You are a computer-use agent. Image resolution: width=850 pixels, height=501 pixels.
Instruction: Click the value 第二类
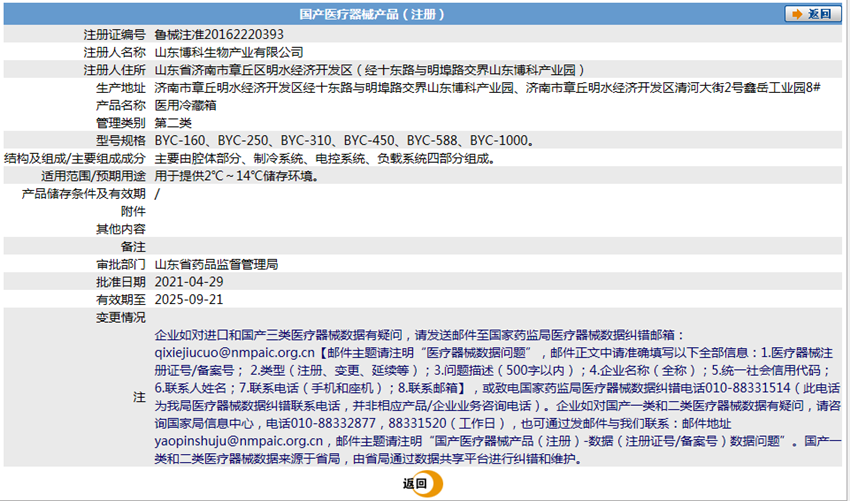(x=173, y=123)
